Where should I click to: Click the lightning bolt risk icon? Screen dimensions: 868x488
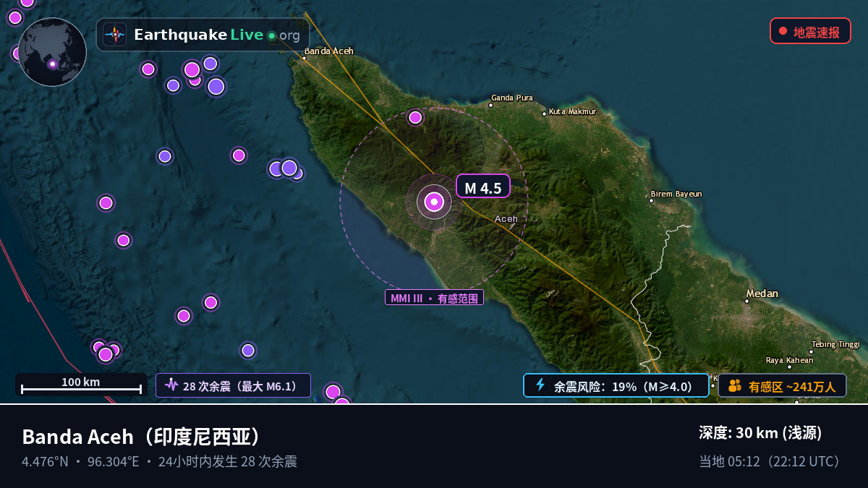pyautogui.click(x=540, y=385)
